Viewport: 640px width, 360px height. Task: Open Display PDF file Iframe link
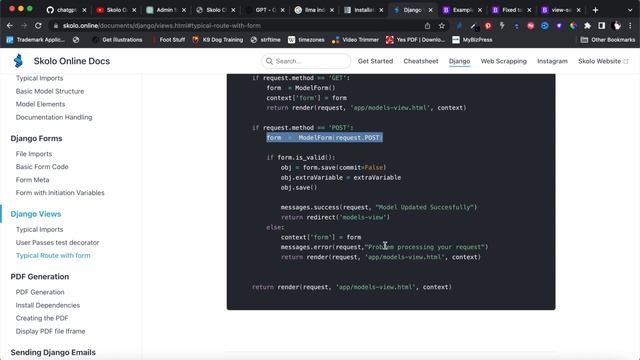(50, 331)
